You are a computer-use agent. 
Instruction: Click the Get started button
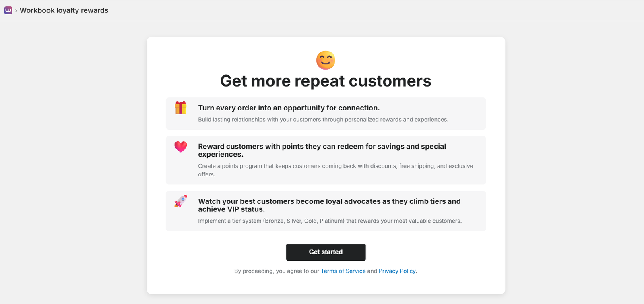click(326, 252)
